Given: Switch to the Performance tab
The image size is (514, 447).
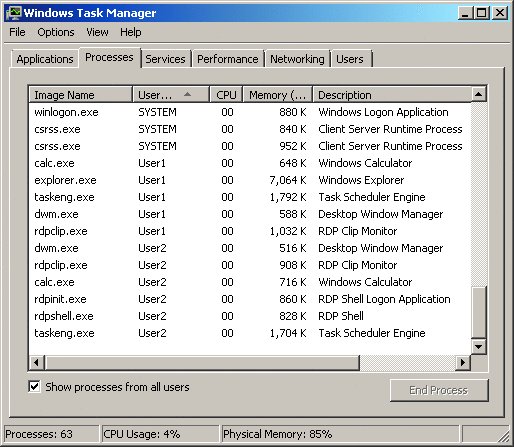Looking at the screenshot, I should click(228, 59).
